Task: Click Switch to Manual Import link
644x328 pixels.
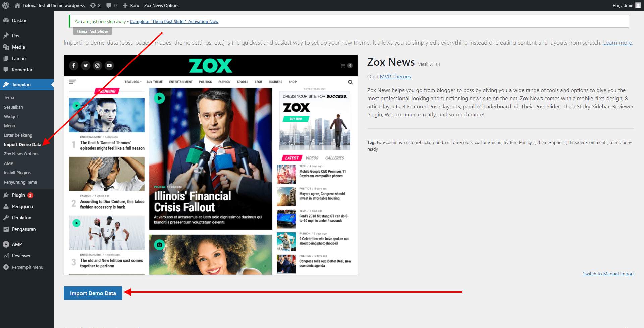Action: click(608, 274)
